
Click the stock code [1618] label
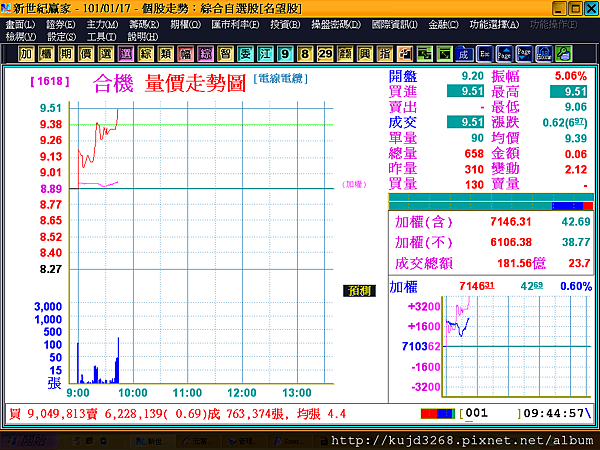tap(50, 81)
